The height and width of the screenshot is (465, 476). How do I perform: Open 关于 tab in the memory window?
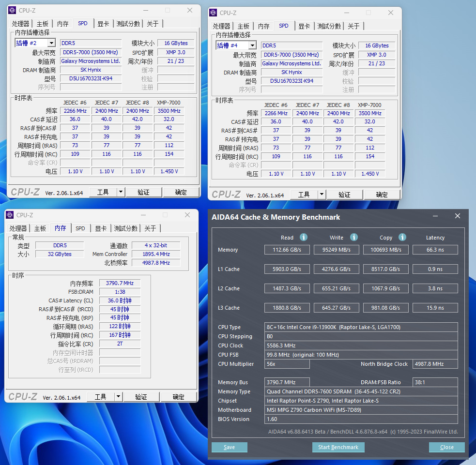coord(150,228)
